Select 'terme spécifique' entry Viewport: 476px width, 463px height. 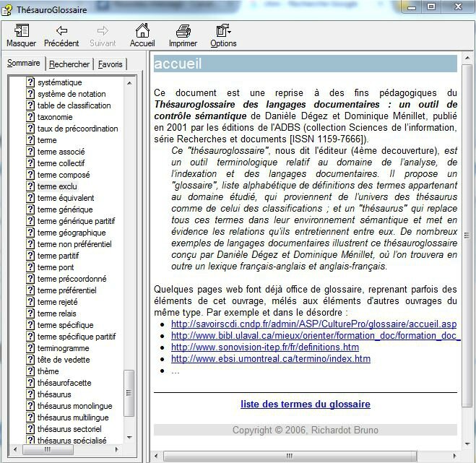pyautogui.click(x=66, y=324)
